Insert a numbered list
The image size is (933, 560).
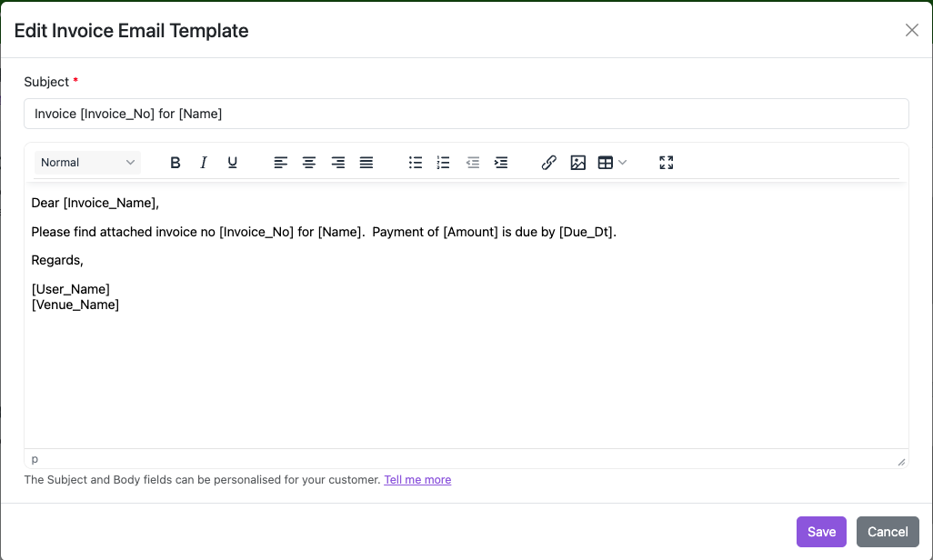point(444,163)
